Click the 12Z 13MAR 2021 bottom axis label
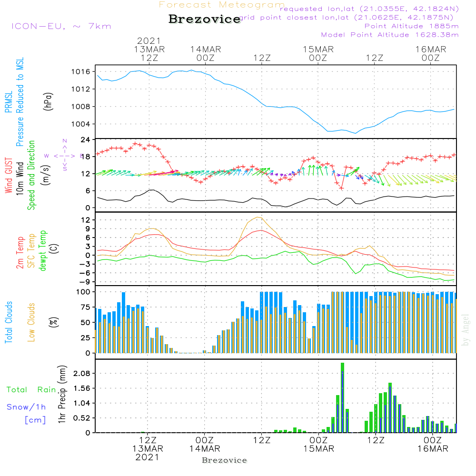This screenshot has width=476, height=476. 148,448
